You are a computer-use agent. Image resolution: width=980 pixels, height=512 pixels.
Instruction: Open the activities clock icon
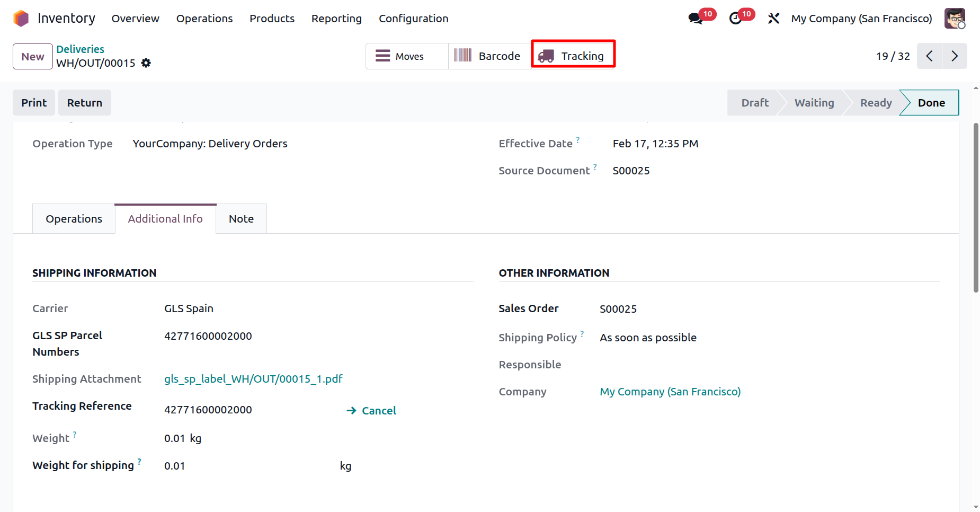pyautogui.click(x=735, y=19)
